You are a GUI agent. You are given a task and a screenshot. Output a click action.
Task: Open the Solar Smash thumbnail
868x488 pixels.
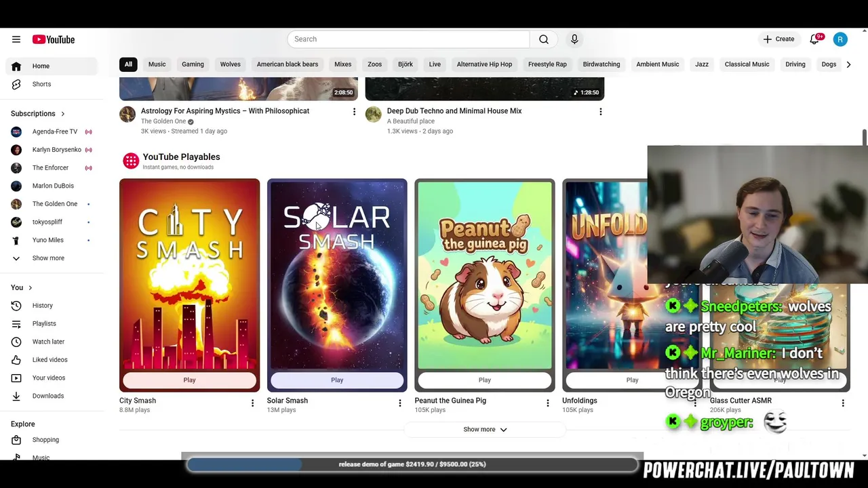point(337,275)
